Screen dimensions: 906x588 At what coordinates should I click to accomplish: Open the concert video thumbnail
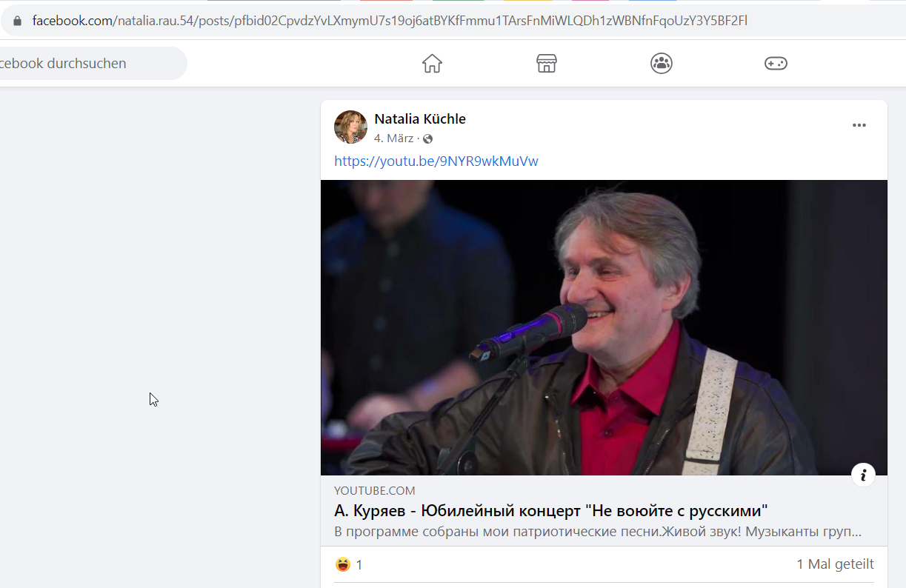(x=604, y=327)
